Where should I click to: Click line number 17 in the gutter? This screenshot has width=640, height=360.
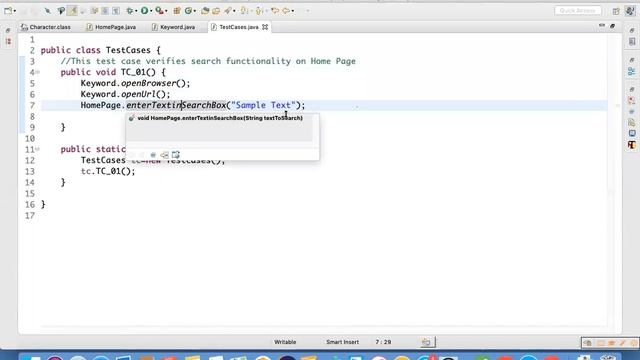pyautogui.click(x=30, y=216)
